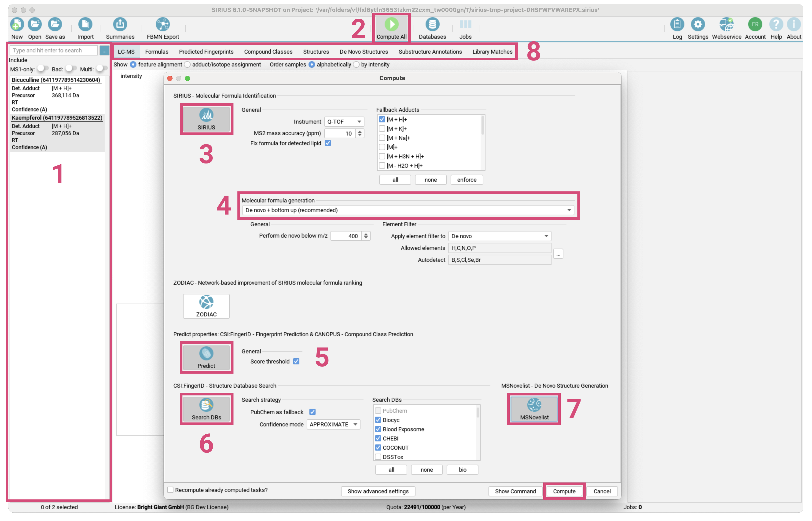Click the filter button beside the search field

pos(105,50)
